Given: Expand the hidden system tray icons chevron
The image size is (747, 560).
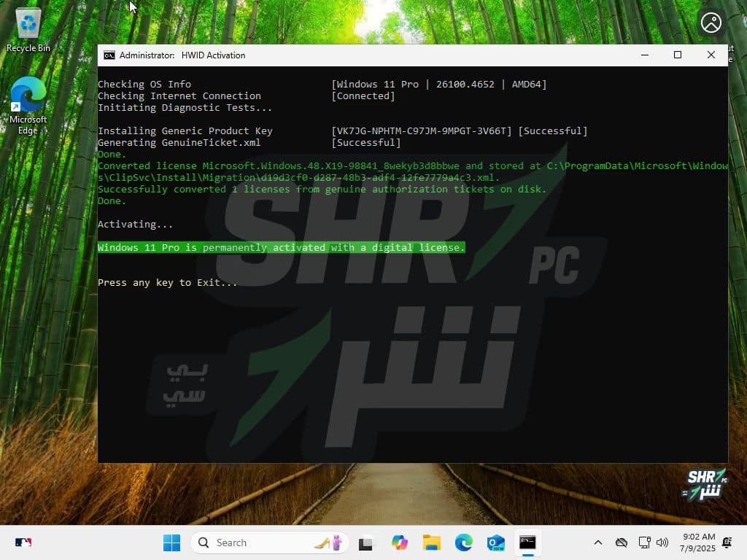Looking at the screenshot, I should click(x=598, y=542).
